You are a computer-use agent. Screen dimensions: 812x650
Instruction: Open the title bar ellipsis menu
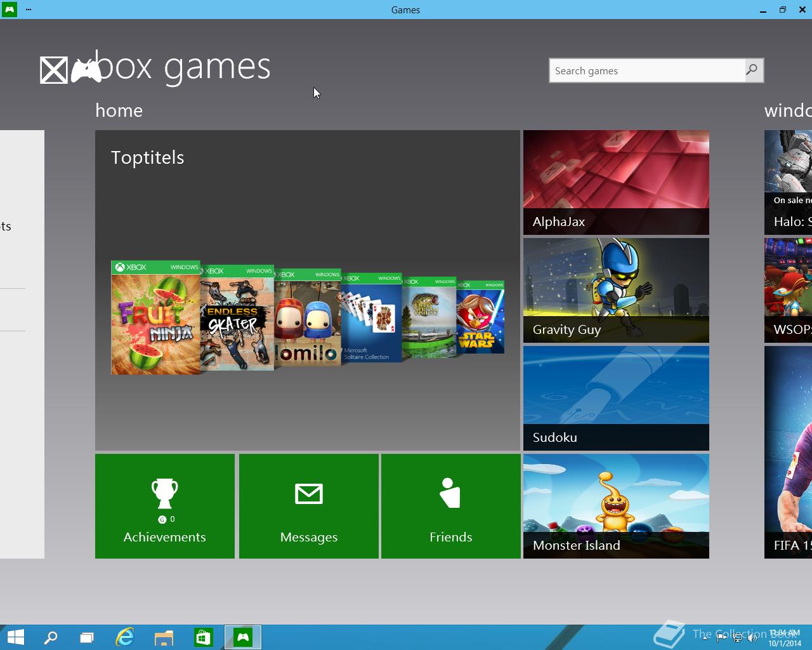[29, 10]
